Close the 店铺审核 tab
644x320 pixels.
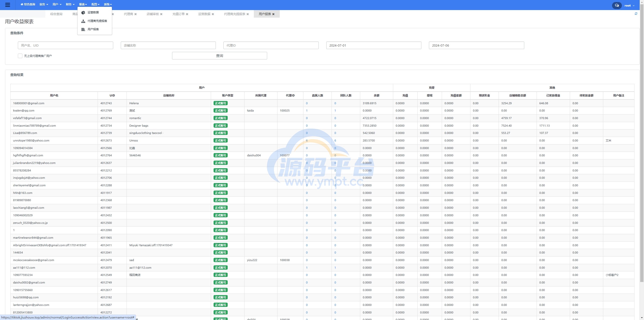161,14
